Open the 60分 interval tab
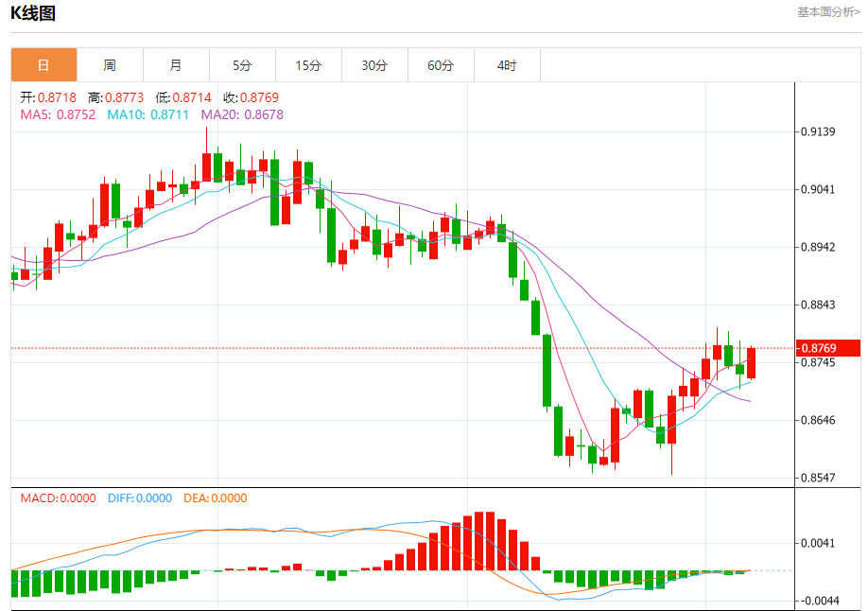The height and width of the screenshot is (611, 868). coord(441,65)
